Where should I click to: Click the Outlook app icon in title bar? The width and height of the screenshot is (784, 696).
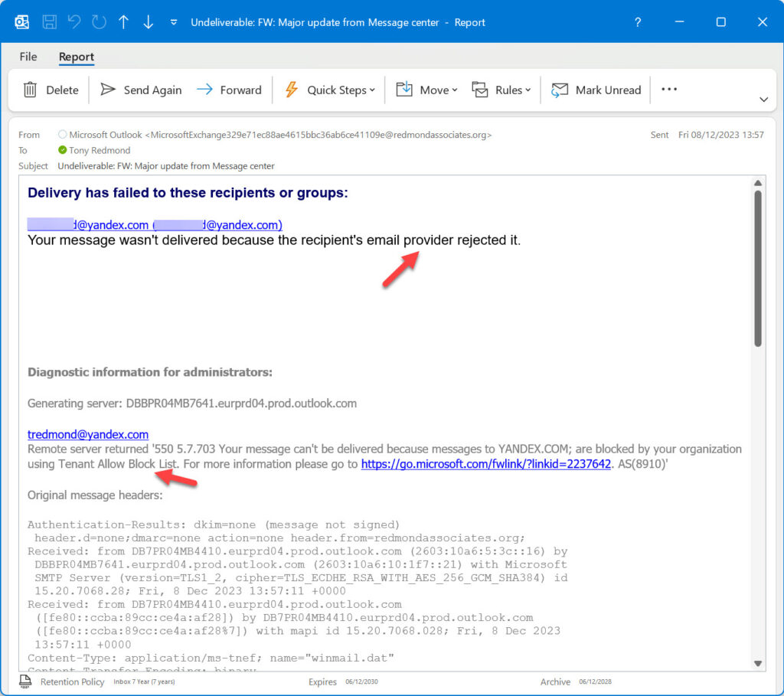[22, 22]
